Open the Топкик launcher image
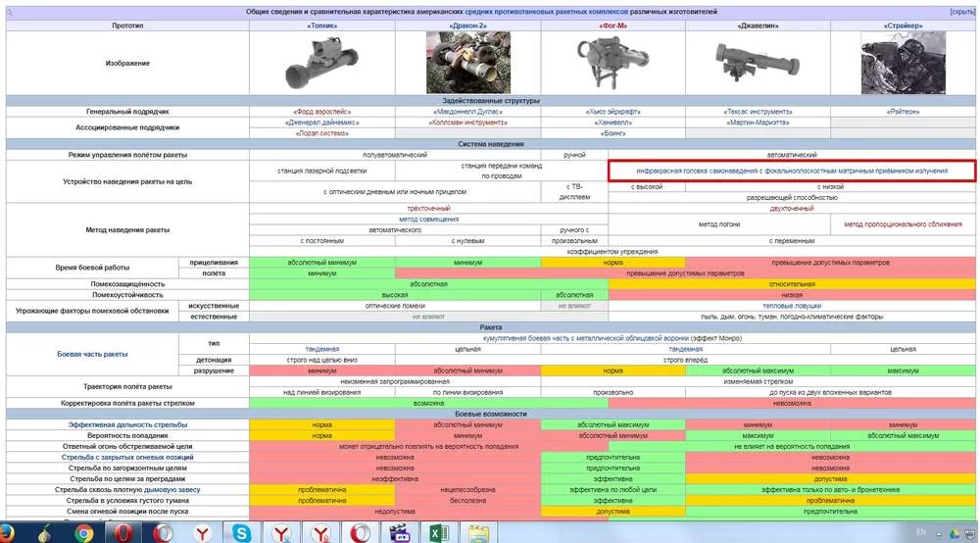This screenshot has height=543, width=980. tap(321, 63)
